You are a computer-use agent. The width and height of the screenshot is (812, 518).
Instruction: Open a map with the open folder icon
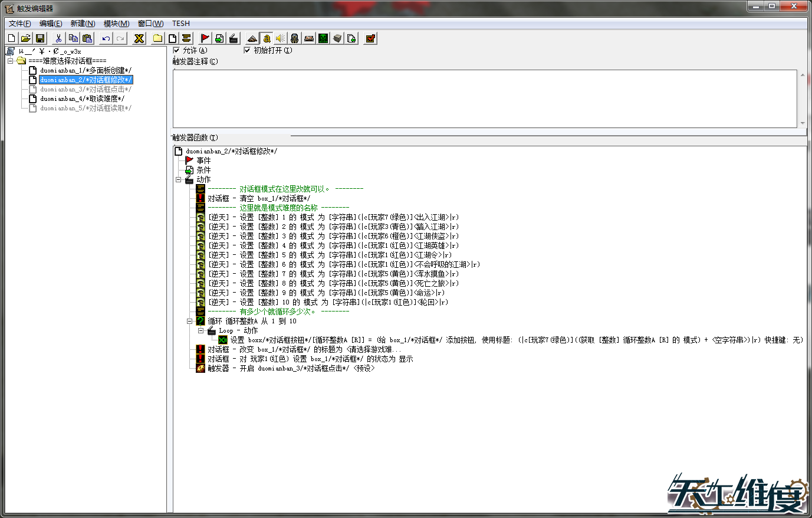coord(25,38)
